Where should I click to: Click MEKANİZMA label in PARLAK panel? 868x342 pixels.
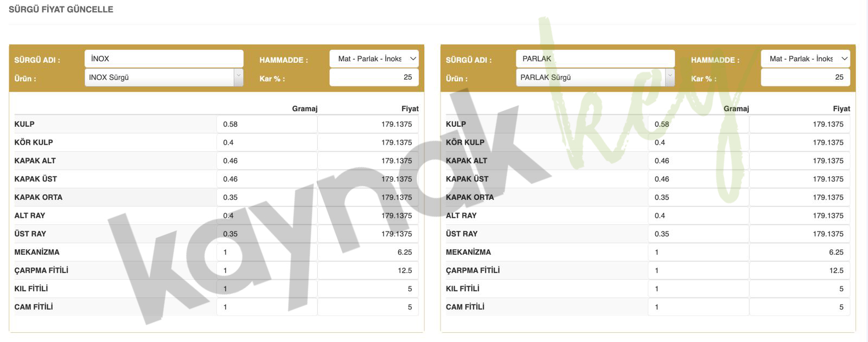(468, 252)
